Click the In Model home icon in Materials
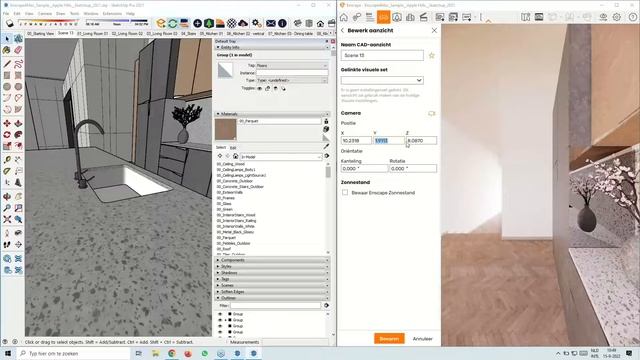This screenshot has width=640, height=360. pyautogui.click(x=236, y=156)
